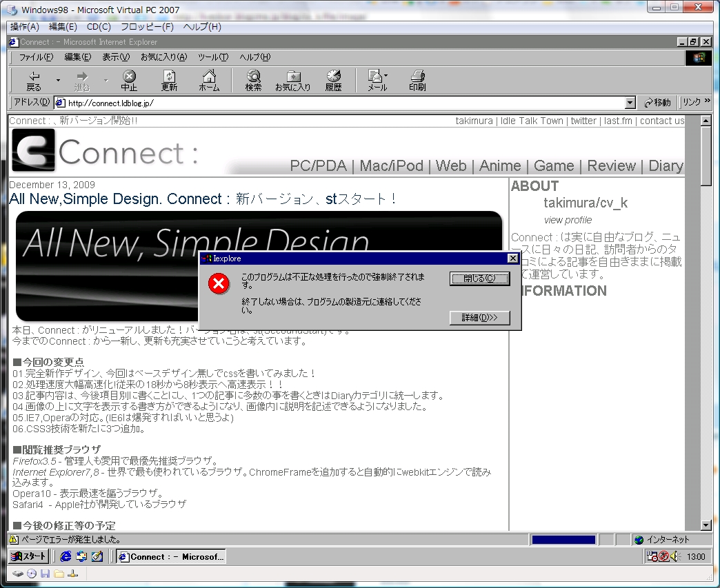
Task: Click the Internet zone globe icon
Action: coord(639,540)
